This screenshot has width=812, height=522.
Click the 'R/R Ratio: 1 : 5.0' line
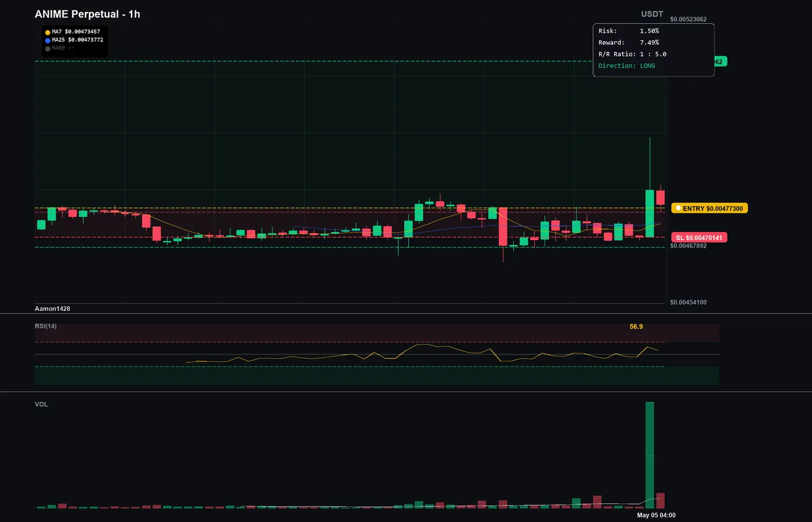(x=632, y=54)
